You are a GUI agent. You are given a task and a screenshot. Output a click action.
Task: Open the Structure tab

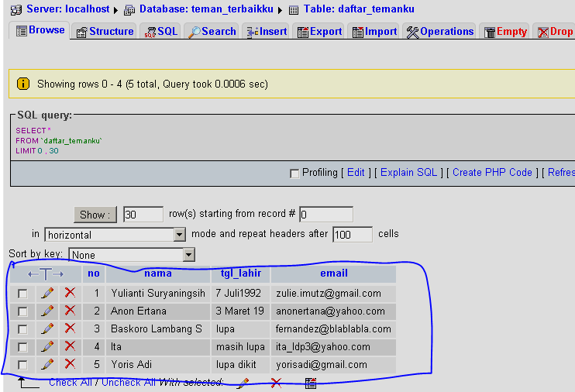pos(105,32)
